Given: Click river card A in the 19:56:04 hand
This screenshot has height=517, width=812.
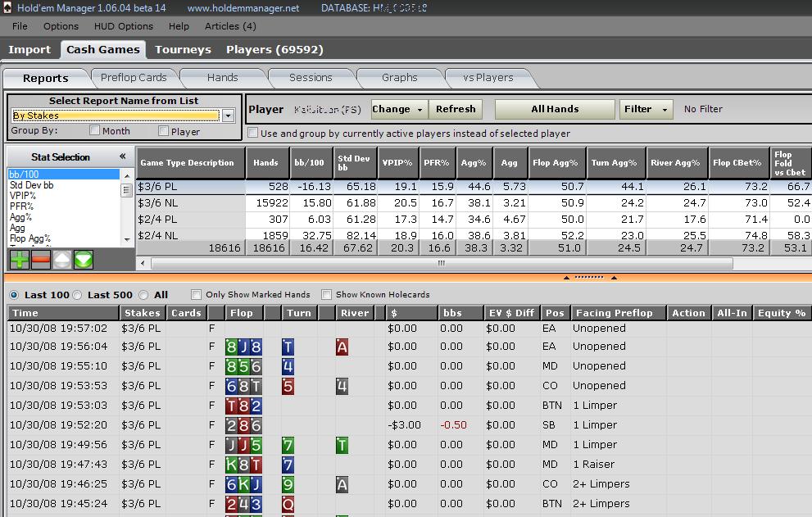Looking at the screenshot, I should pyautogui.click(x=342, y=347).
